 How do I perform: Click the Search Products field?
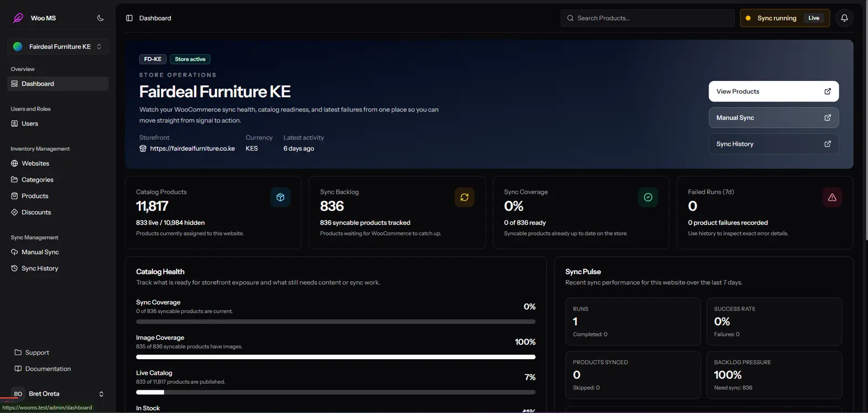coord(647,18)
